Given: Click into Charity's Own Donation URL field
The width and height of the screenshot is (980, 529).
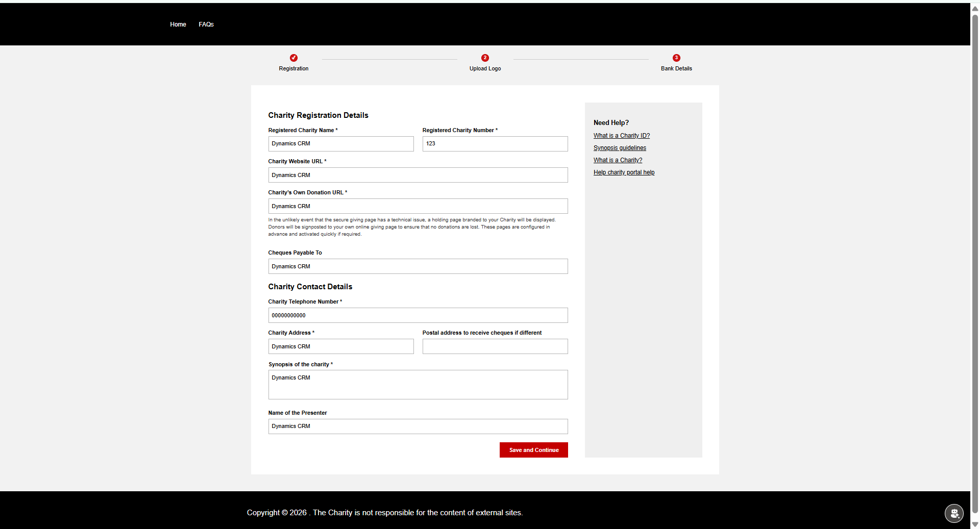Looking at the screenshot, I should pos(418,206).
